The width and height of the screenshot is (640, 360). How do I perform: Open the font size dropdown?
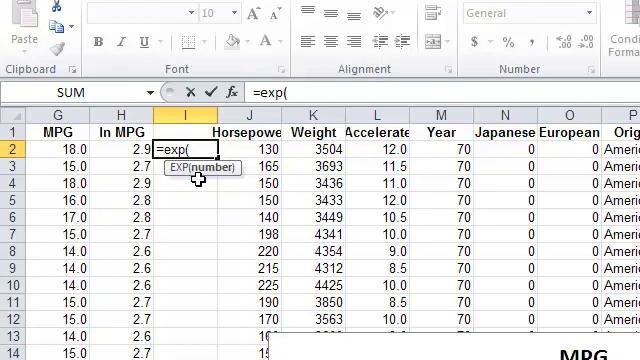[x=234, y=13]
